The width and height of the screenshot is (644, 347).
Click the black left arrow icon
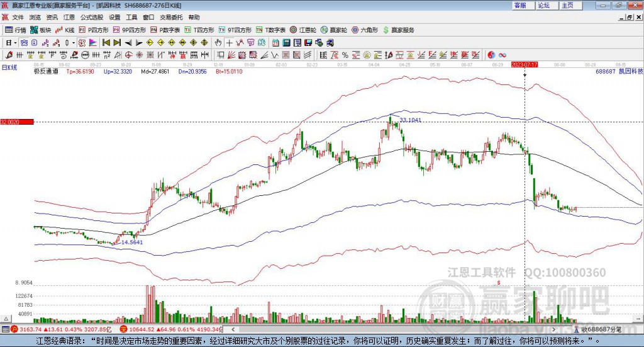[128, 43]
